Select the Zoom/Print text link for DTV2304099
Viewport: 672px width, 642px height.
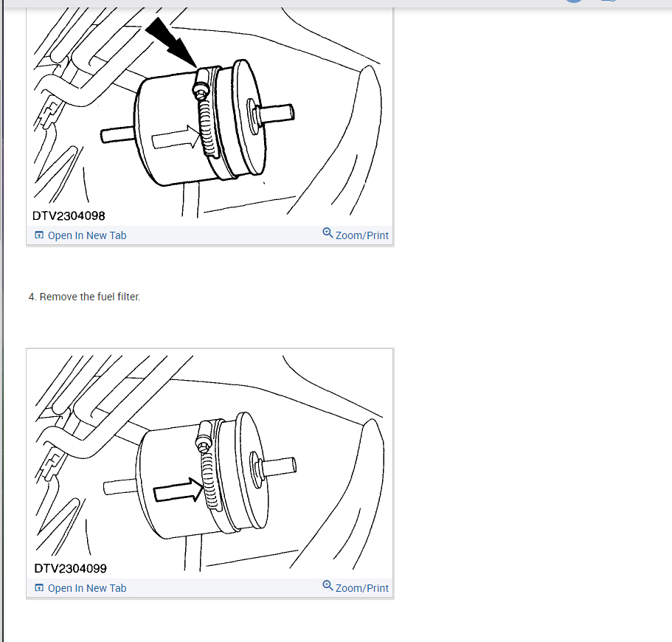[362, 588]
